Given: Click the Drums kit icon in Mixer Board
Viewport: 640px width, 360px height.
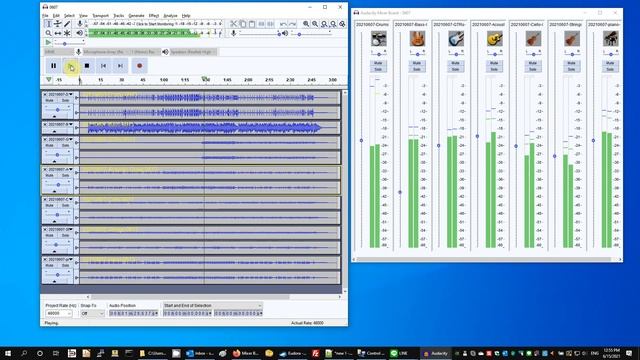Looking at the screenshot, I should click(378, 39).
